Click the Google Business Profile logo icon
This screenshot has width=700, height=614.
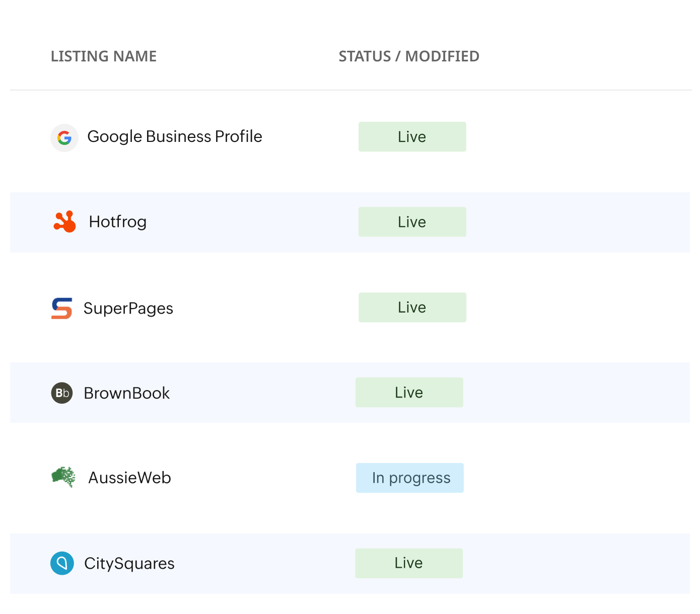[64, 137]
